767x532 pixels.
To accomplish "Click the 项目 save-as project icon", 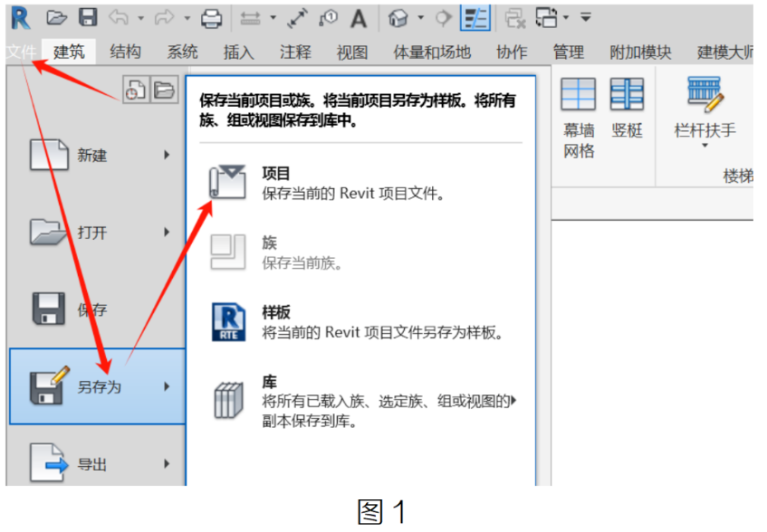I will coord(228,183).
